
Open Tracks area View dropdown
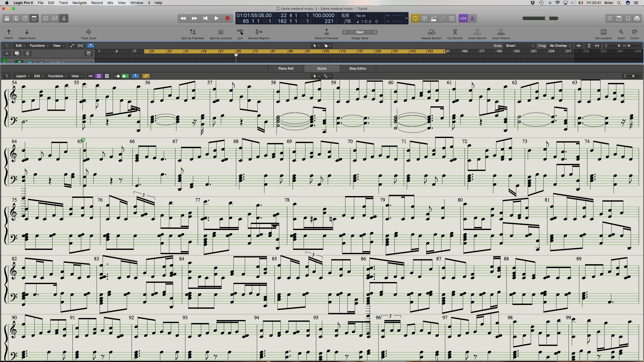point(59,46)
